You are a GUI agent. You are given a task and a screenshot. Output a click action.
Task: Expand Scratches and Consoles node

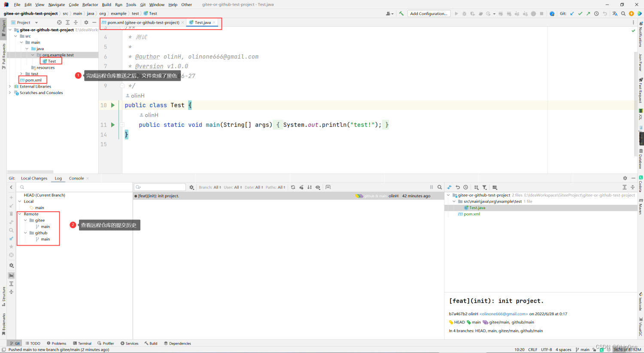click(10, 93)
